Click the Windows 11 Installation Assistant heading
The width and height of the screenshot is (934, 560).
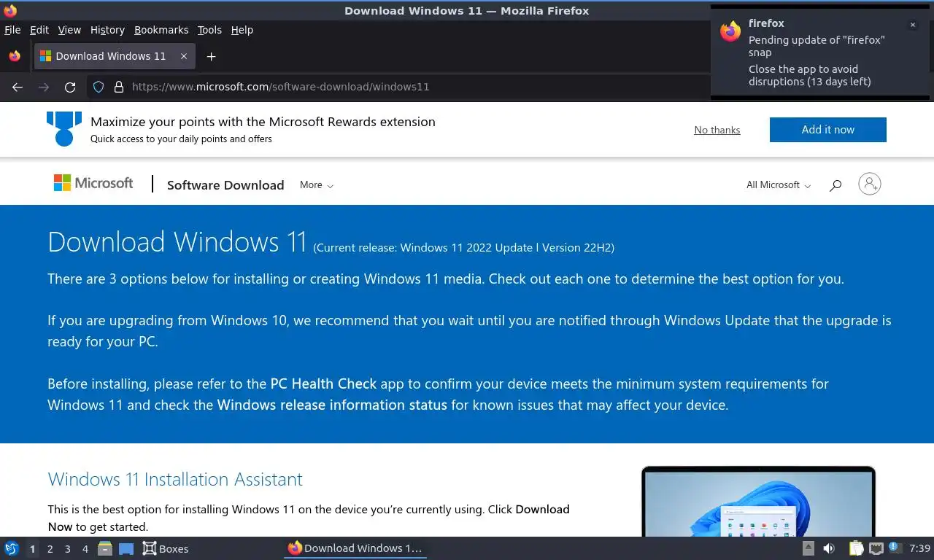175,479
